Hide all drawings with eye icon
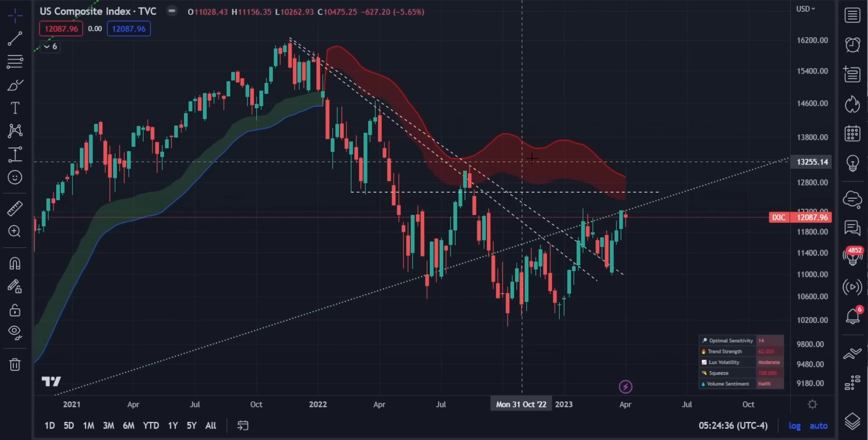The height and width of the screenshot is (440, 868). click(x=15, y=332)
